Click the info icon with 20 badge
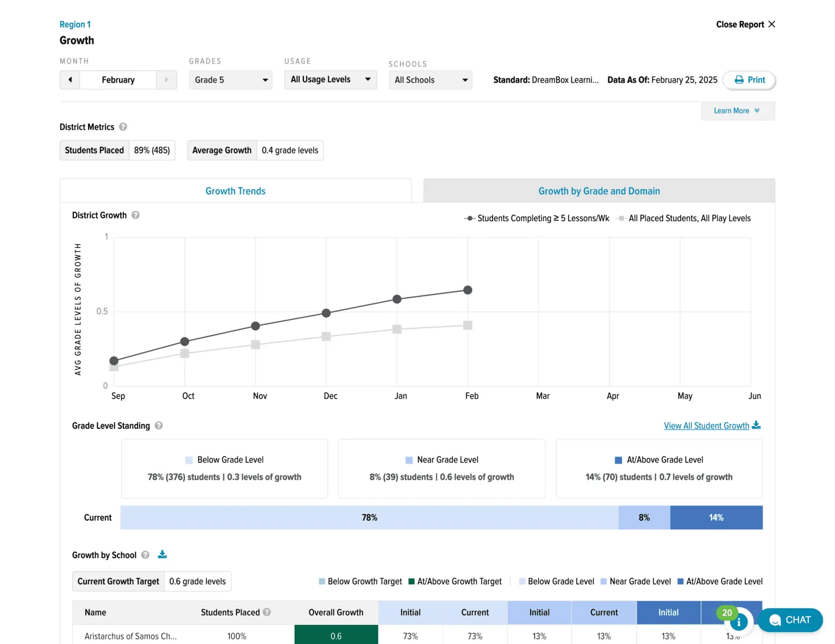Image resolution: width=835 pixels, height=644 pixels. (x=739, y=622)
